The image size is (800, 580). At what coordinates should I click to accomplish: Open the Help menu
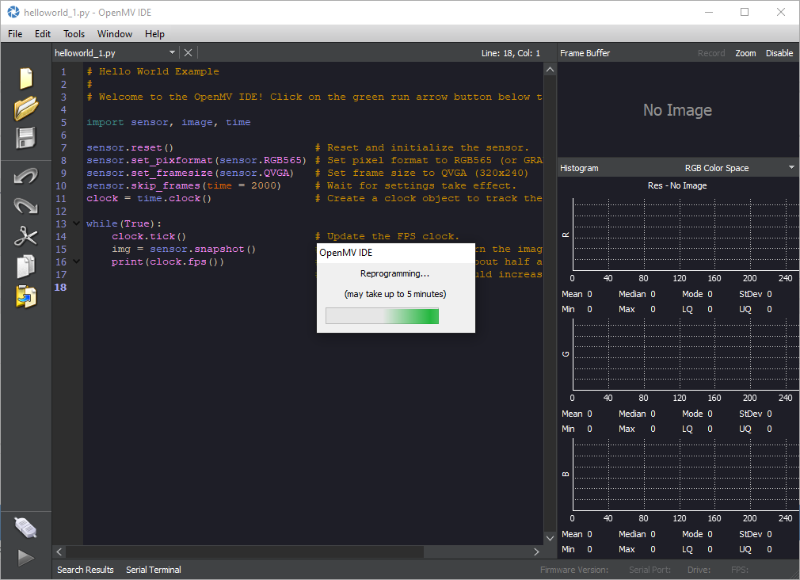(155, 34)
